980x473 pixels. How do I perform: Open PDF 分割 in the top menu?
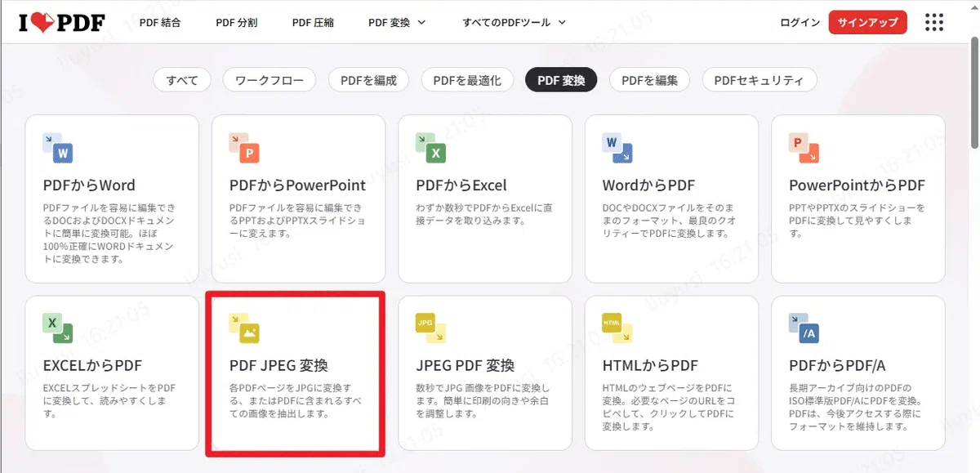237,22
